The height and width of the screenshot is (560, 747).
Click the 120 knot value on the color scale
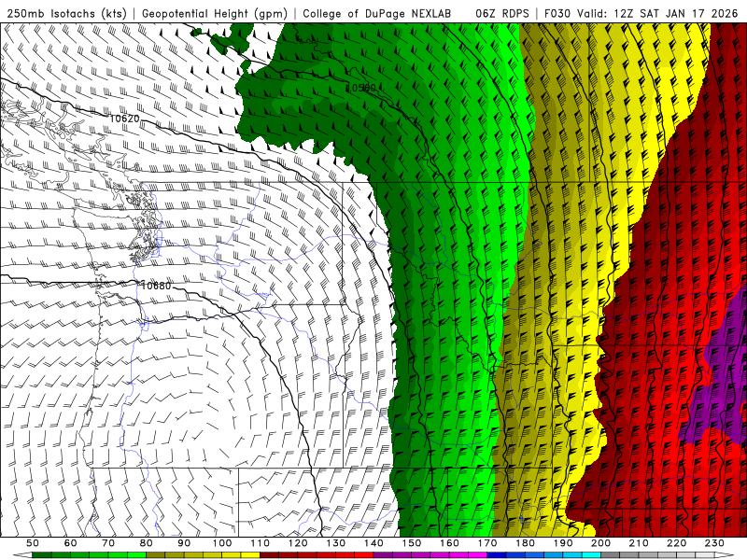298,543
